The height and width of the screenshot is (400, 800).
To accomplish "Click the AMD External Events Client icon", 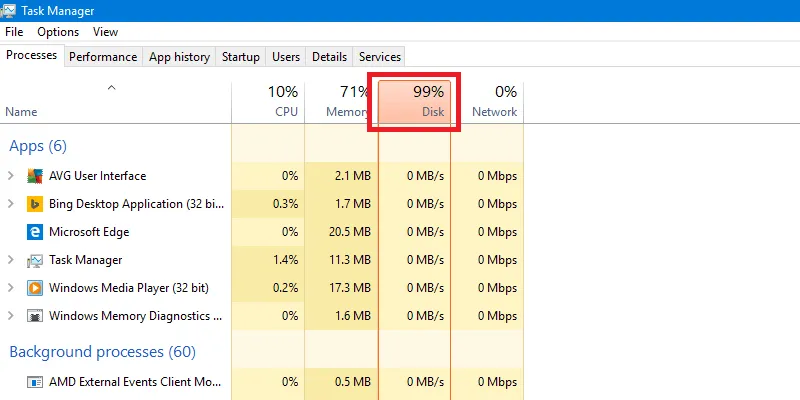I will click(35, 382).
